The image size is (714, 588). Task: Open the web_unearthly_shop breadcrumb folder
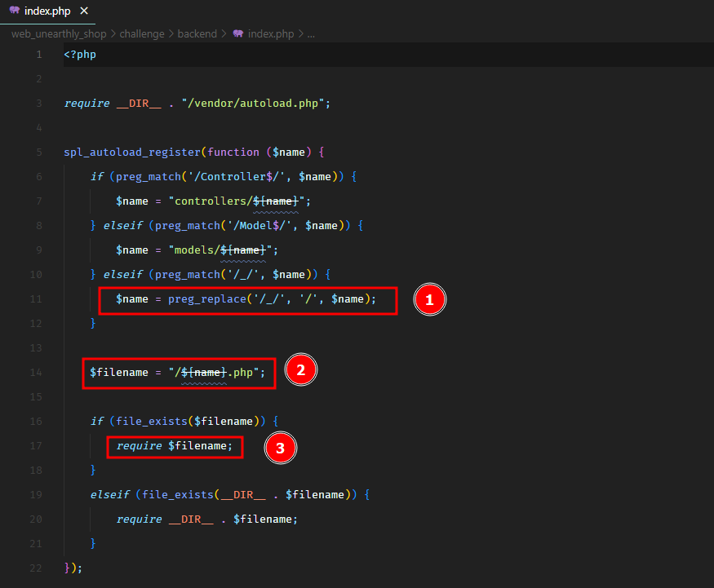click(x=60, y=34)
